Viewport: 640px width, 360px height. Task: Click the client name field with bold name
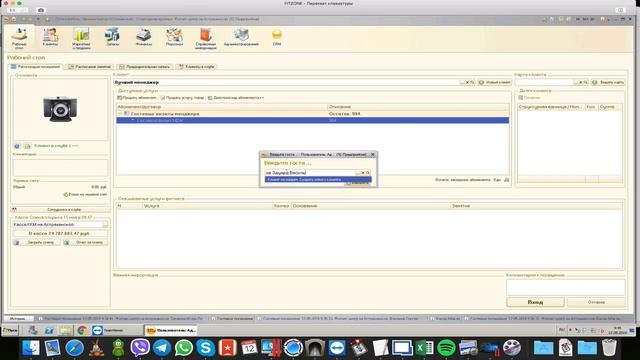287,82
